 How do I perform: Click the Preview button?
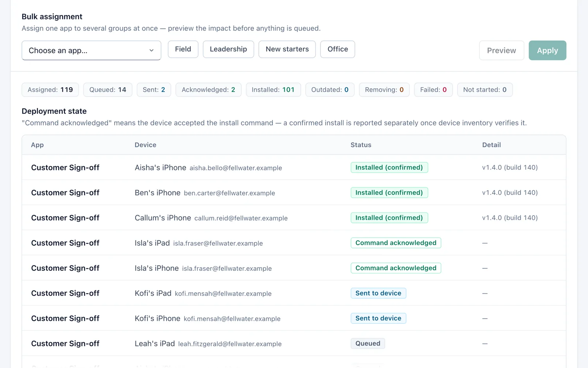pos(502,50)
